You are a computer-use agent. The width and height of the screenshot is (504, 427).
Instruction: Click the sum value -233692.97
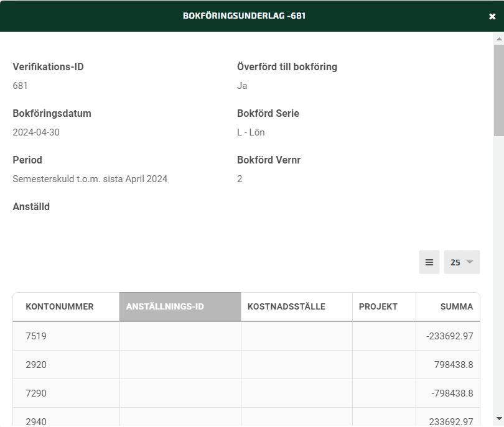(x=449, y=336)
